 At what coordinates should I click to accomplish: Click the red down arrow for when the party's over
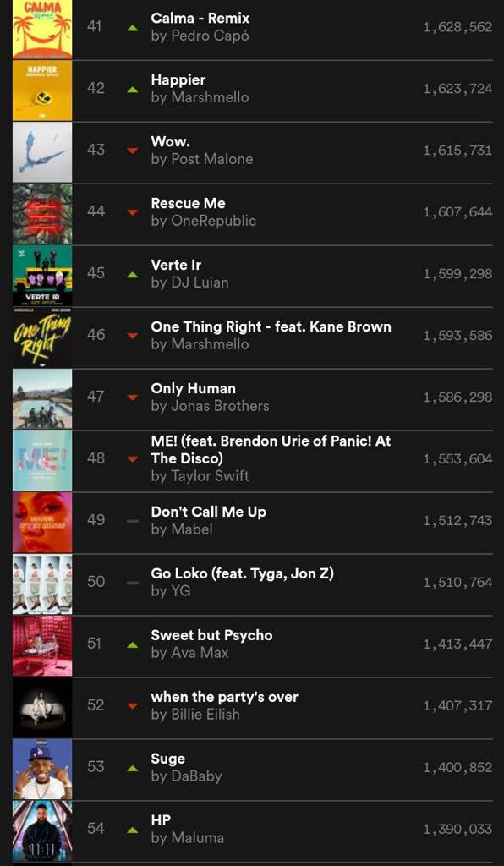pyautogui.click(x=132, y=706)
